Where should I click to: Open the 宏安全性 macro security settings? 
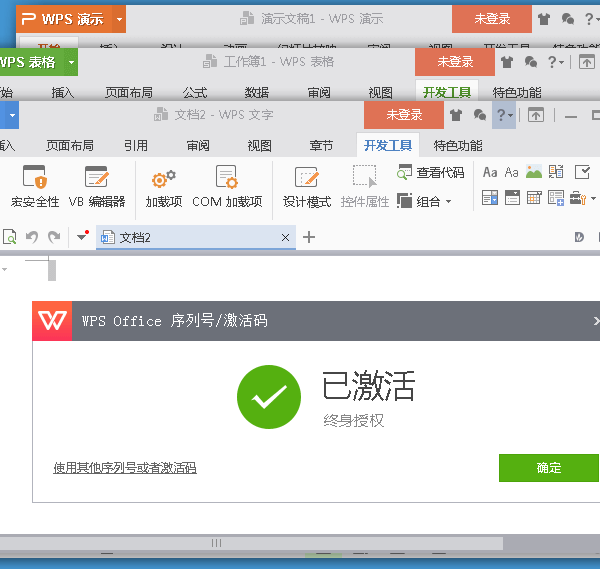[35, 187]
